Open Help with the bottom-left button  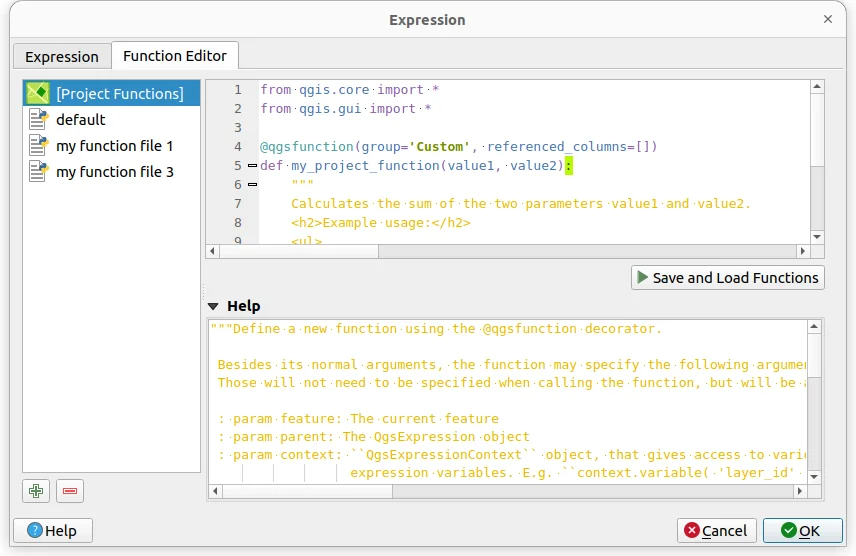(52, 530)
